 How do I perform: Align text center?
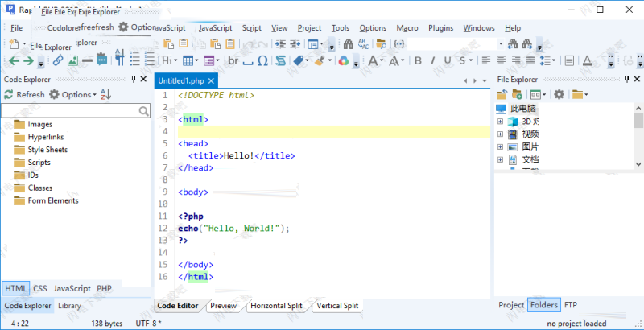coord(501,60)
